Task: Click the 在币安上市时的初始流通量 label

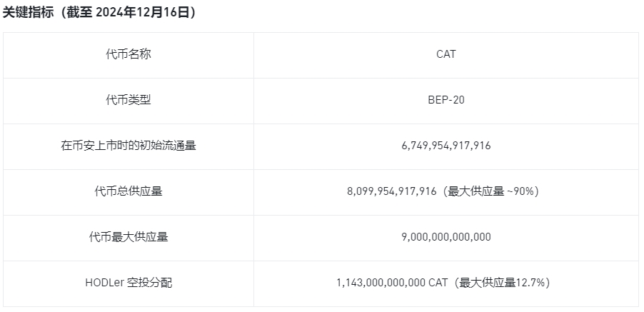Action: [x=129, y=146]
